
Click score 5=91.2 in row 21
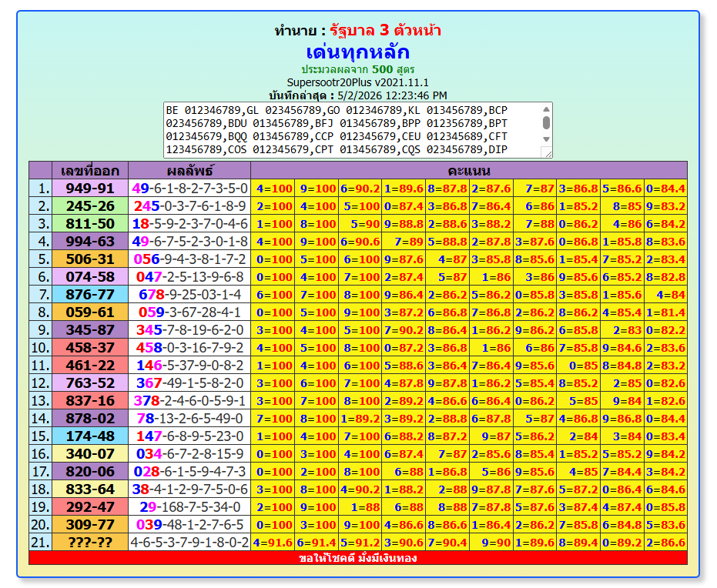[360, 543]
